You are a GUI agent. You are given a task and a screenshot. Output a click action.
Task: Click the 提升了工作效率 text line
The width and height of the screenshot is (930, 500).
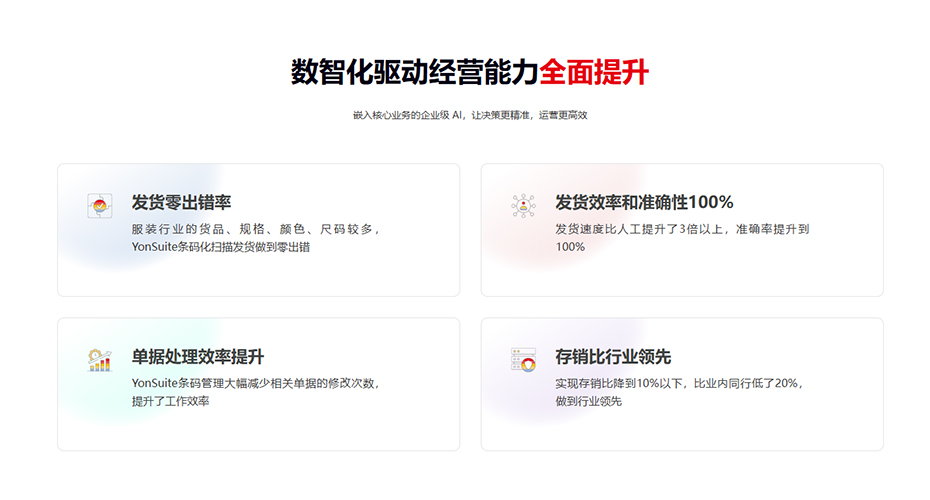tap(171, 401)
